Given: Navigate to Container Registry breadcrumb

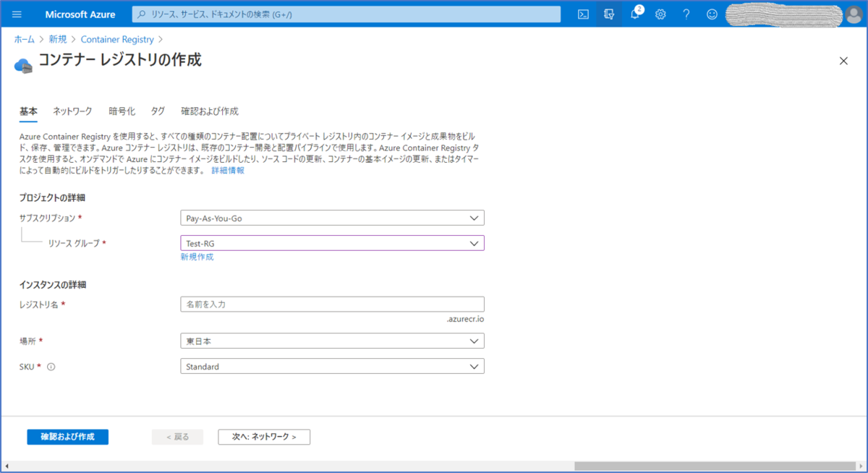Looking at the screenshot, I should point(117,39).
